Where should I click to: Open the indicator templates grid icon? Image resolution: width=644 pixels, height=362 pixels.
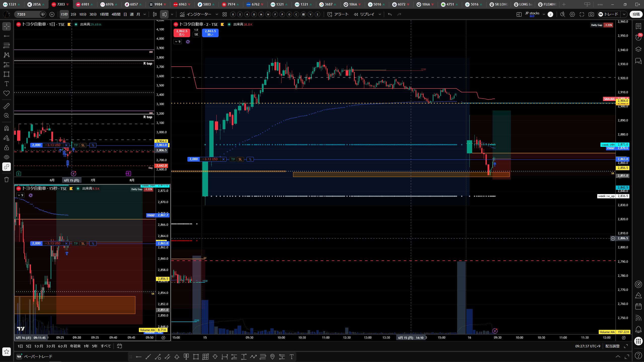click(225, 14)
